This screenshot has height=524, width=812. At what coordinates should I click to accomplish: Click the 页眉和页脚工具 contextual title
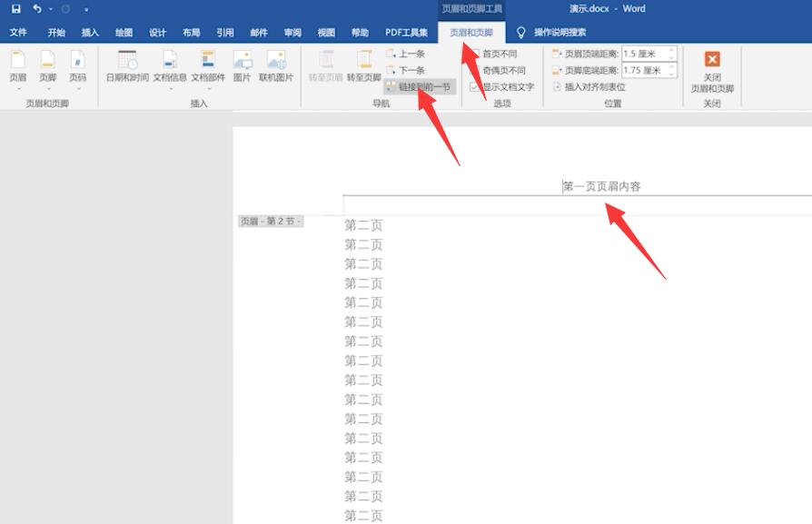pos(471,9)
